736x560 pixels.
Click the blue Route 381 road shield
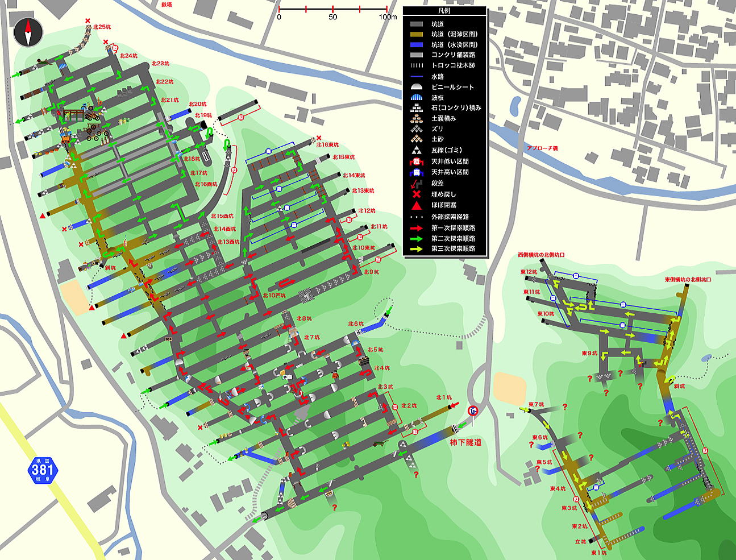42,469
